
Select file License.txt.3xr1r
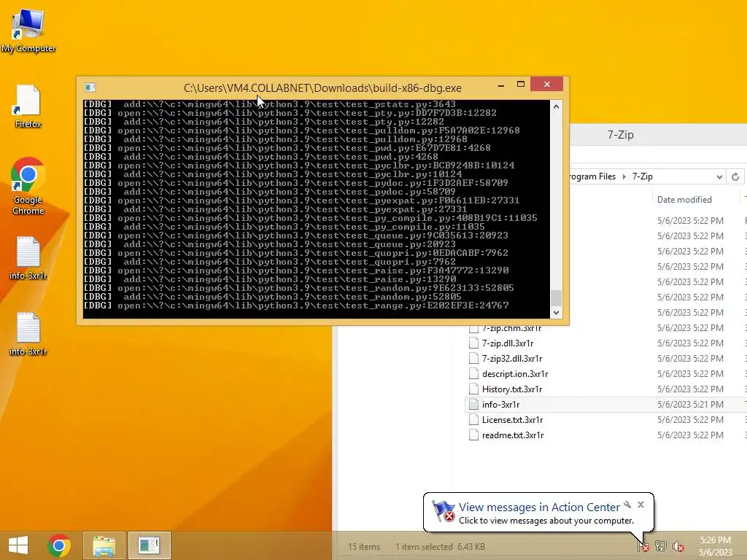pos(512,419)
